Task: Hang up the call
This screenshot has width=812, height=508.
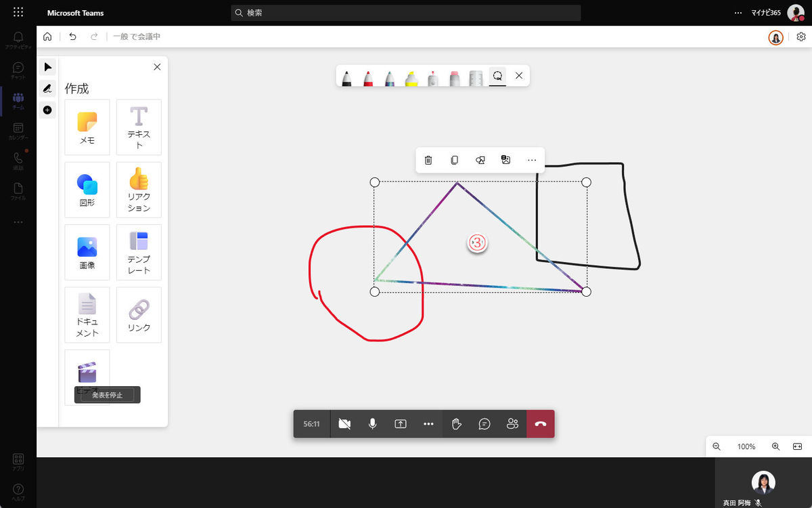Action: [x=541, y=424]
